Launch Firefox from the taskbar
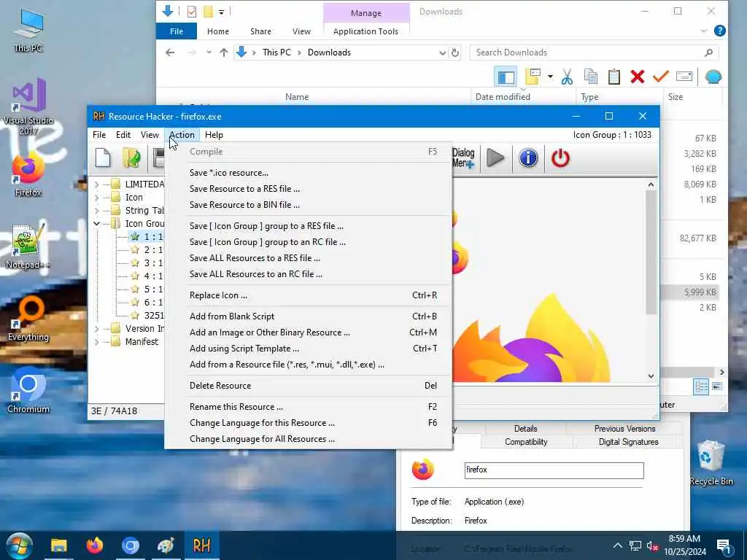 click(94, 545)
